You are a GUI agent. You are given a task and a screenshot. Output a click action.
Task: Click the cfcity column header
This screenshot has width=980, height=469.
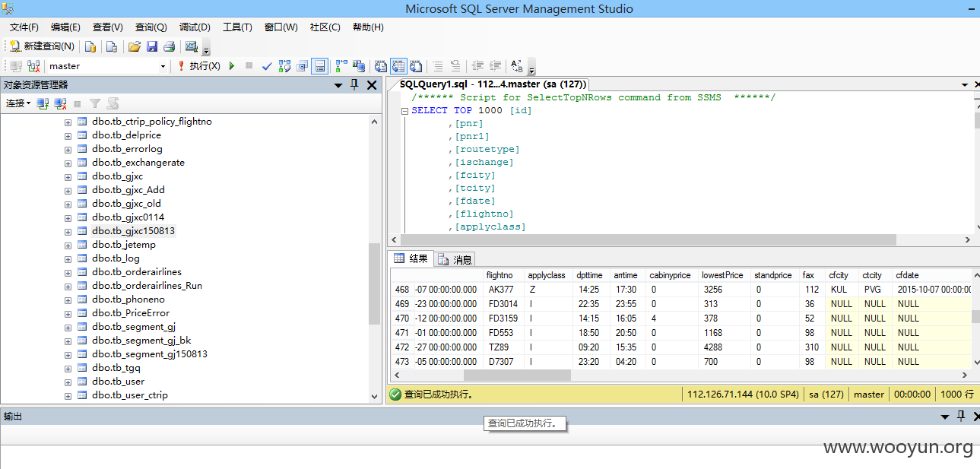coord(842,275)
